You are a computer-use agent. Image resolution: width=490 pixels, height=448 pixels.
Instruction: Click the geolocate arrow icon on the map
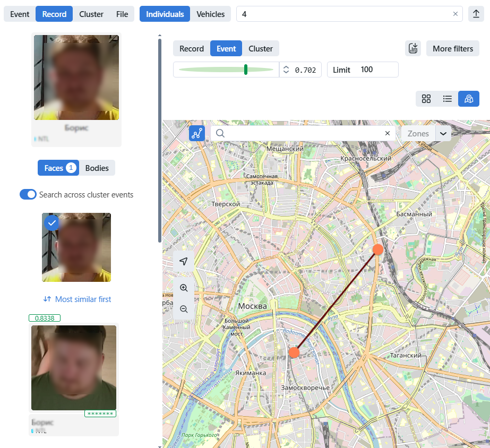(183, 262)
